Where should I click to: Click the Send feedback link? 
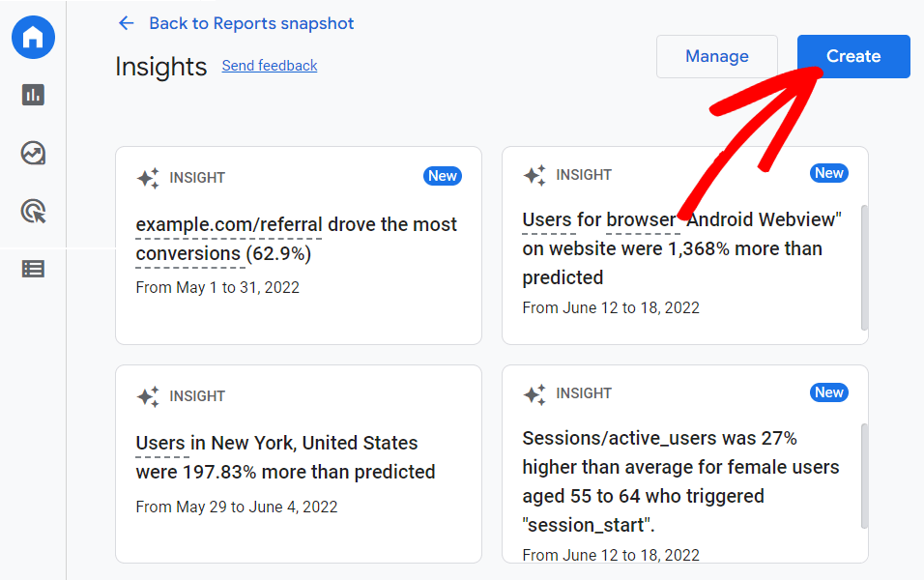coord(269,66)
